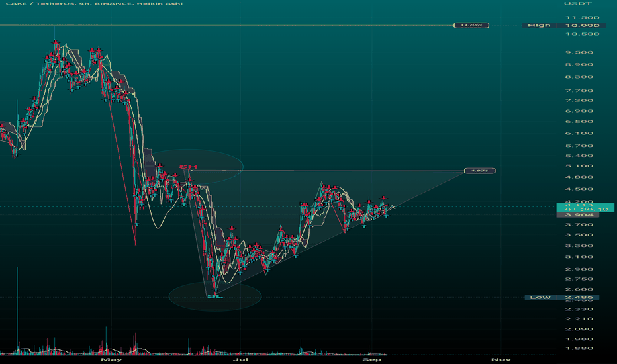This screenshot has height=364, width=617.
Task: Click the 2.900 price axis value
Action: 579,269
